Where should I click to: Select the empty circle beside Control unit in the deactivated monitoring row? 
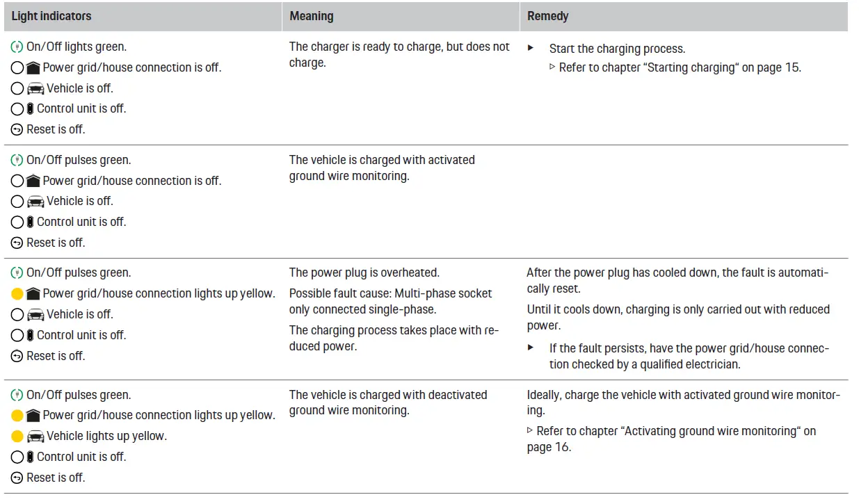tap(17, 457)
